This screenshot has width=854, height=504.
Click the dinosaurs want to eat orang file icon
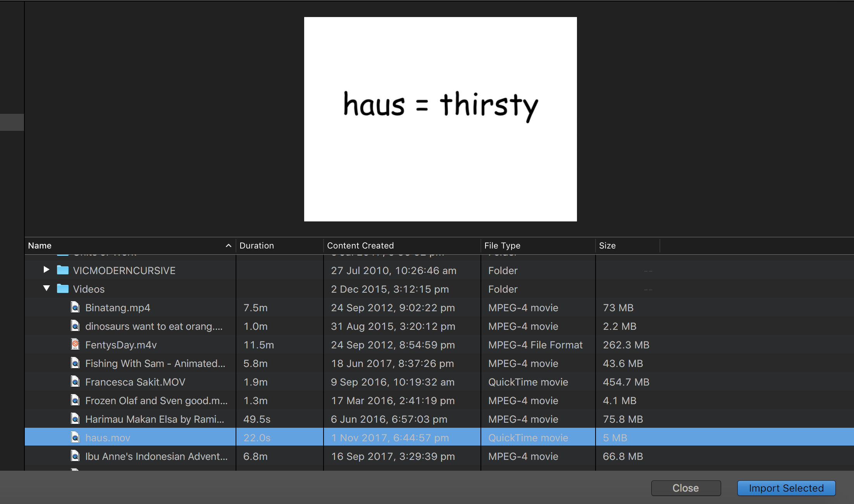[x=75, y=326]
